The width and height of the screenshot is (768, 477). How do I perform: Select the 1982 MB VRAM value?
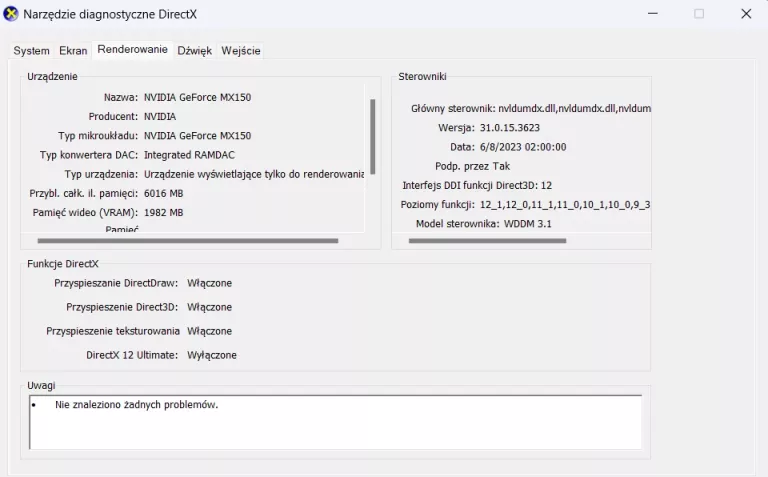[164, 213]
